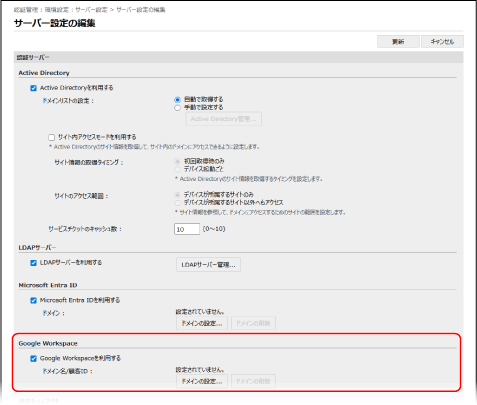Click the breadcrumb text at page top
The width and height of the screenshot is (477, 405).
point(89,10)
